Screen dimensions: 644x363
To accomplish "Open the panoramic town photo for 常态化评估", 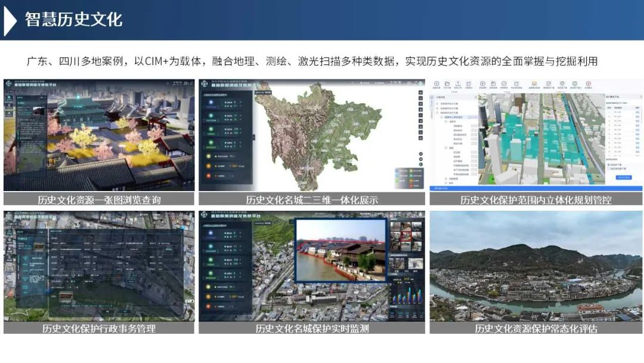I will click(535, 266).
